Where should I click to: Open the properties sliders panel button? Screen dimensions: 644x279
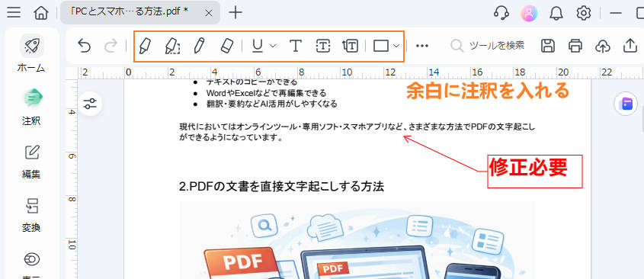pos(90,104)
